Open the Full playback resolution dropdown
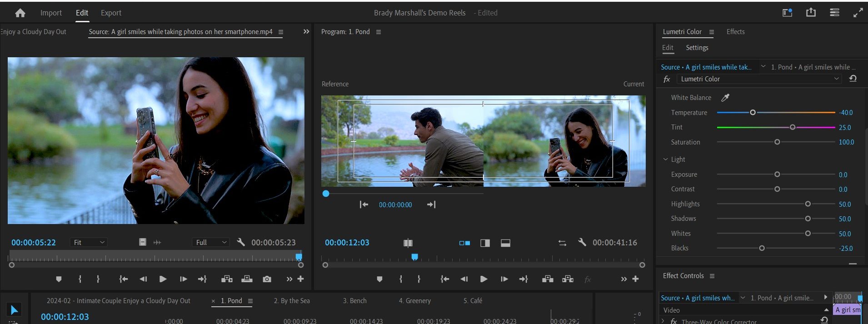The height and width of the screenshot is (324, 868). pyautogui.click(x=210, y=242)
